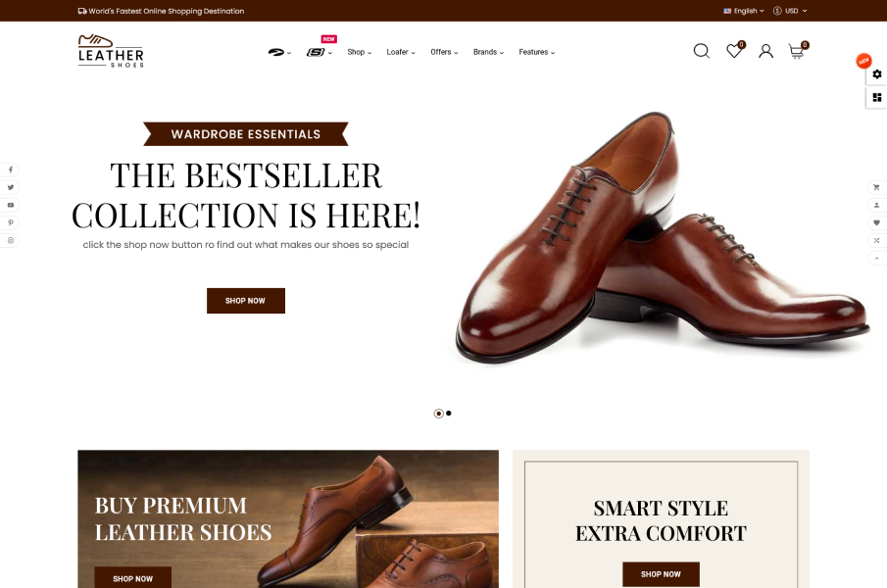
Task: Open the wishlist heart icon in header
Action: pyautogui.click(x=734, y=51)
